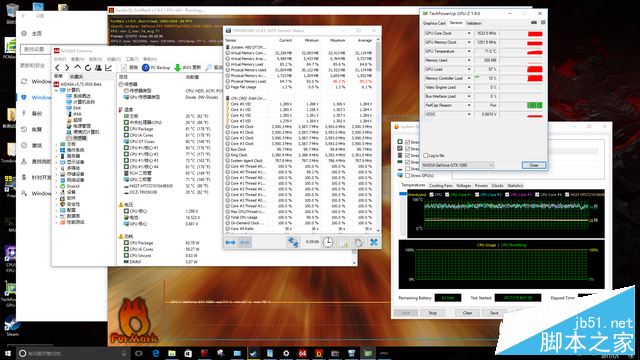Click 报告 report button in AIDA64 toolbar

point(130,68)
